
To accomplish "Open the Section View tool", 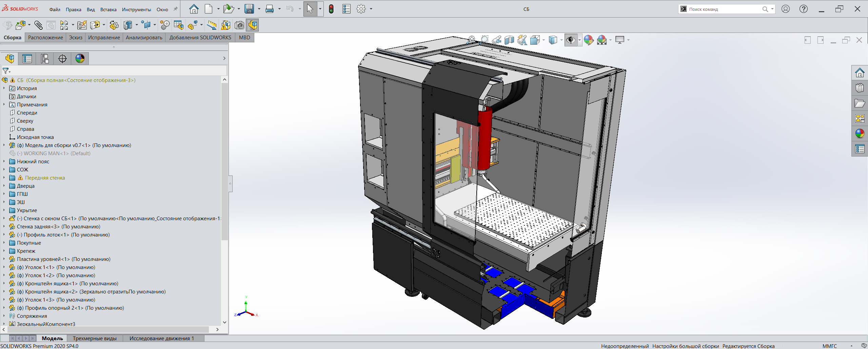I will [x=509, y=40].
